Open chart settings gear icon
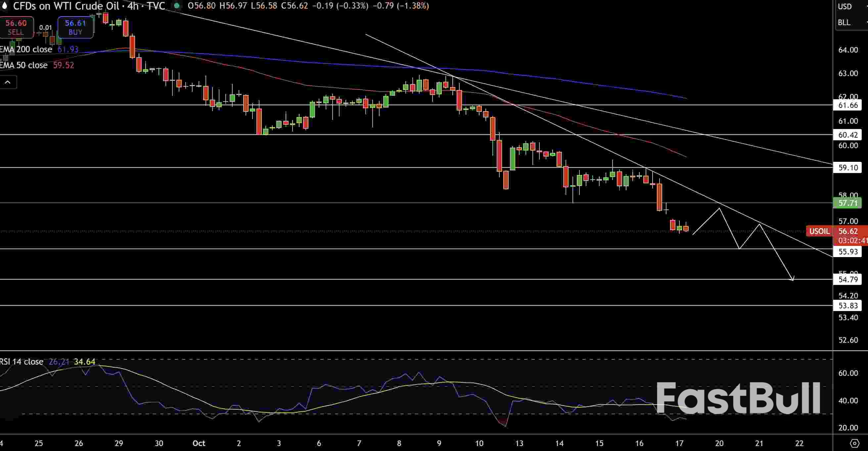Screen dimensions: 868x451 tap(854, 443)
